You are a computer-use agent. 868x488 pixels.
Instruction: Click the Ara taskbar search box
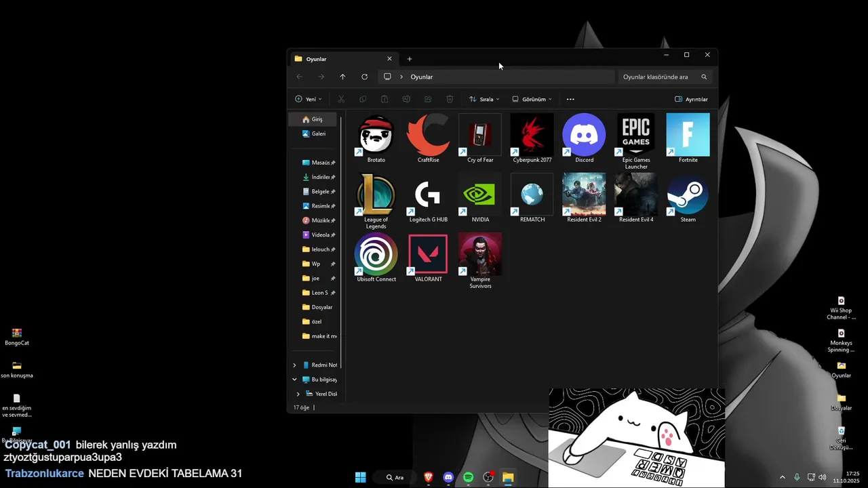click(x=395, y=477)
